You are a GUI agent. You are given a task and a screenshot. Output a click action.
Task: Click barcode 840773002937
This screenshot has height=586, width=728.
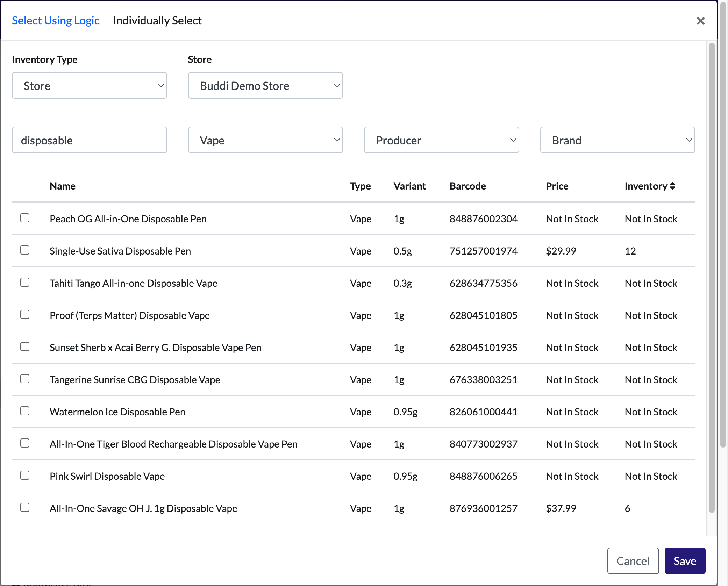(x=483, y=444)
